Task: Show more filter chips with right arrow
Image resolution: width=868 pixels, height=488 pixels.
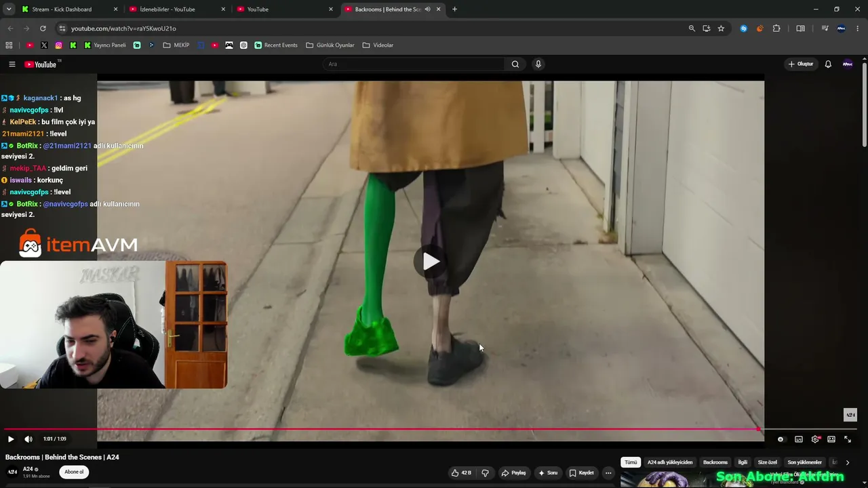Action: (848, 462)
